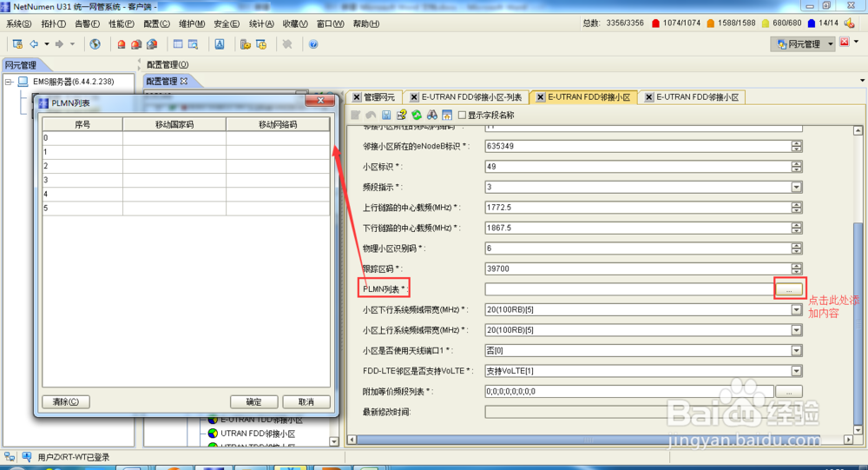Click 移动国家码 cell in row 0

pyautogui.click(x=174, y=137)
